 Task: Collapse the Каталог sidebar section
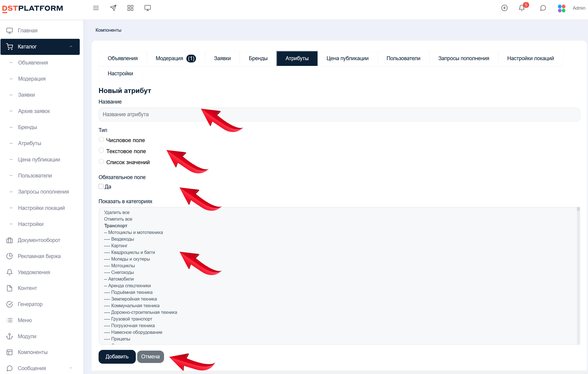71,47
